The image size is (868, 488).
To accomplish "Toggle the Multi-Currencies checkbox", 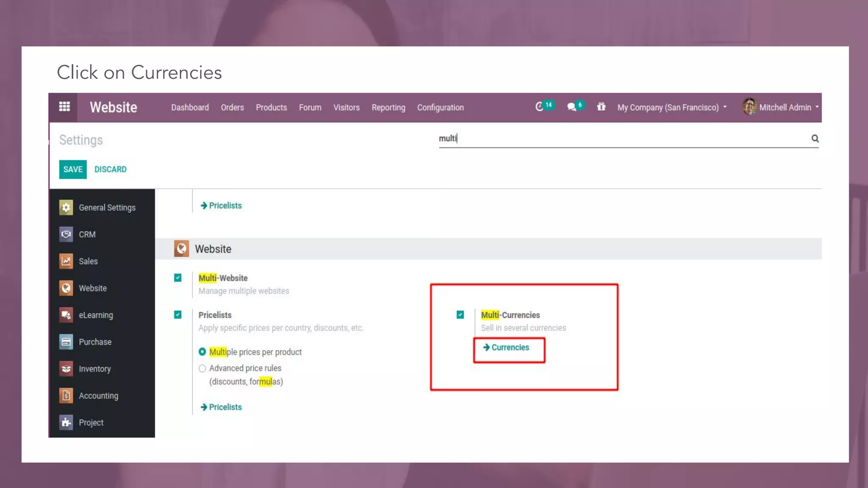I will click(x=460, y=315).
